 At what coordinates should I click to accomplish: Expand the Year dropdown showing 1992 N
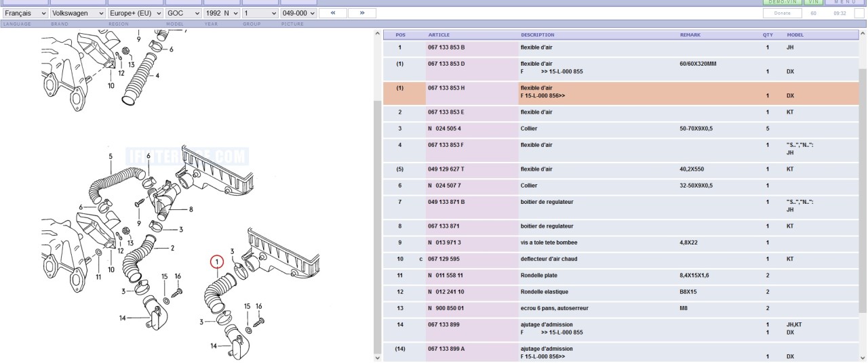pos(222,13)
